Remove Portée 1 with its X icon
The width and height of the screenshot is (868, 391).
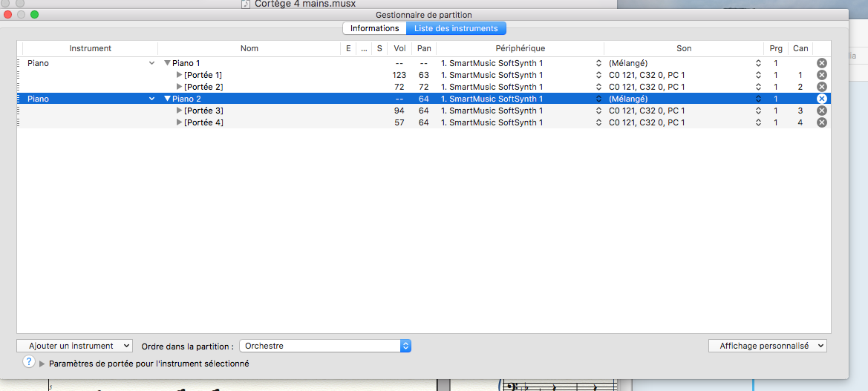[822, 75]
